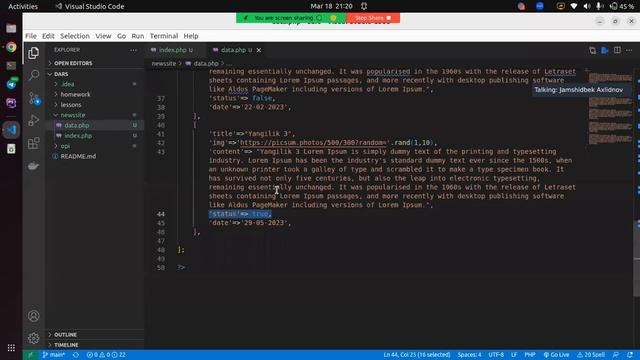Click the picsum.photos URL link in the code
The width and height of the screenshot is (640, 360).
[x=313, y=142]
